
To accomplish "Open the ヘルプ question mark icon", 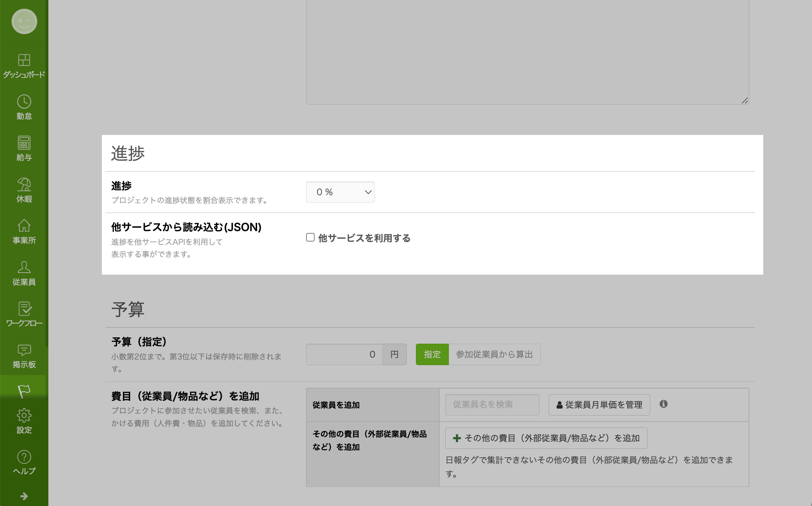I will (x=24, y=457).
